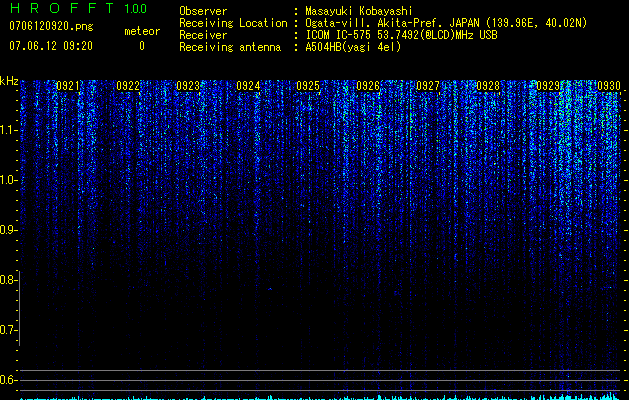Click the Receiver ICOM IC-575 value text
The height and width of the screenshot is (400, 629).
pyautogui.click(x=401, y=35)
